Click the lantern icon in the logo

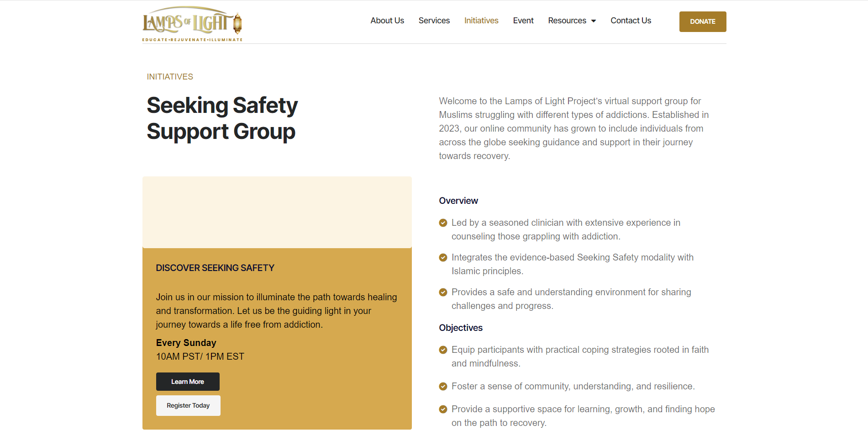point(237,23)
